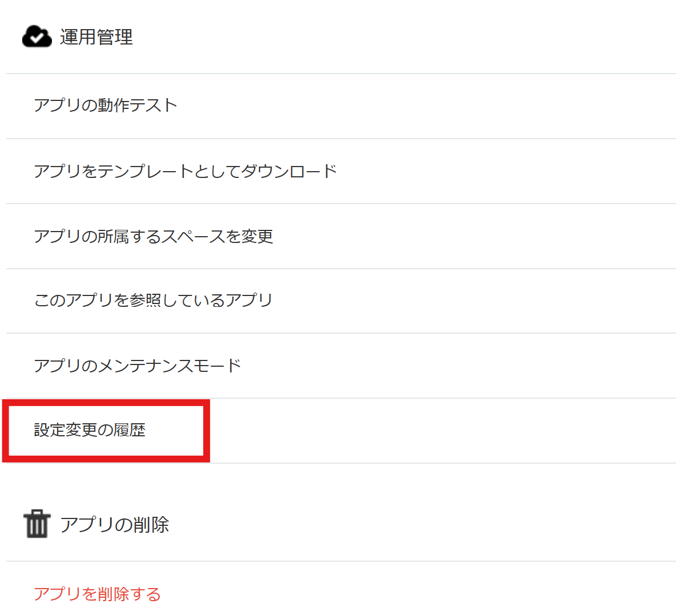Open 設定変更の履歴 in the red box

90,430
